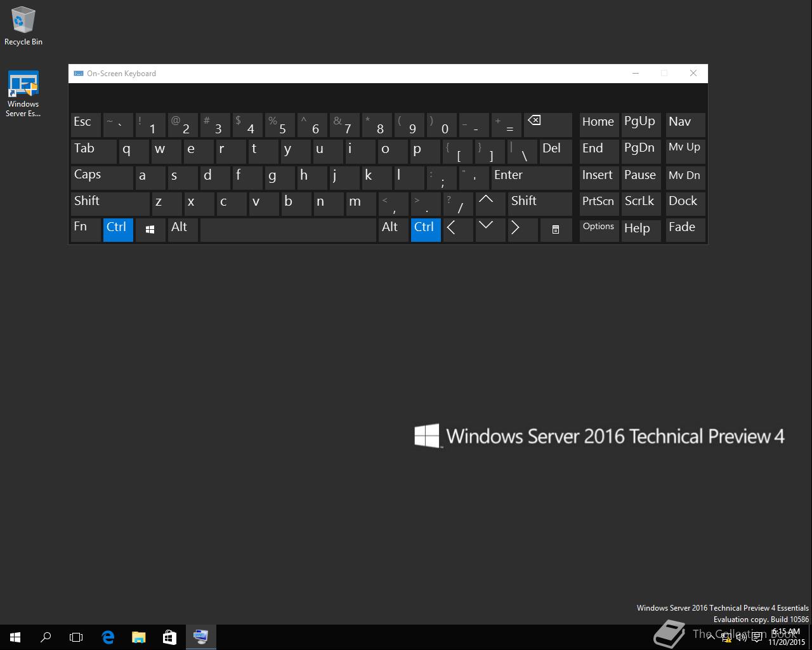Viewport: 812px width, 650px height.
Task: Toggle the left Shift key
Action: click(x=110, y=204)
